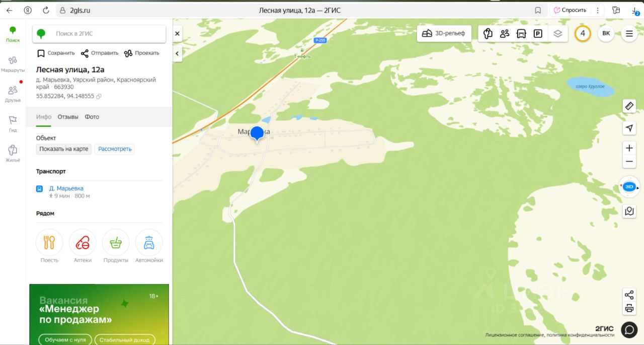644x345 pixels.
Task: Open the Маршруты section in sidebar
Action: [13, 64]
